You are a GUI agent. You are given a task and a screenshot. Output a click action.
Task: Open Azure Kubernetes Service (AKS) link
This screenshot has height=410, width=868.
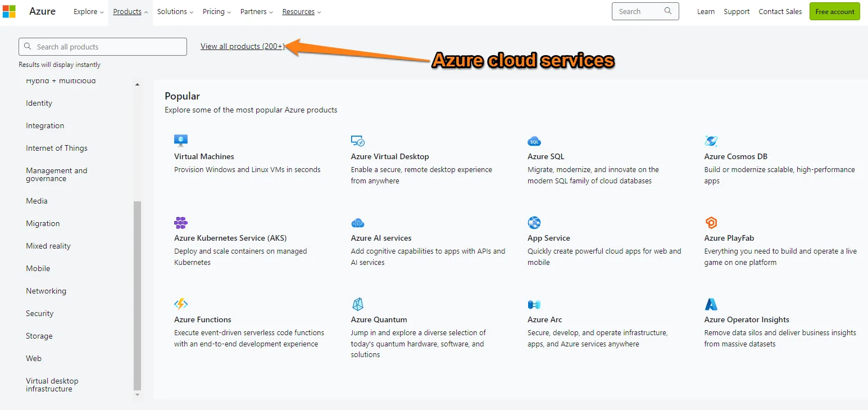point(230,238)
